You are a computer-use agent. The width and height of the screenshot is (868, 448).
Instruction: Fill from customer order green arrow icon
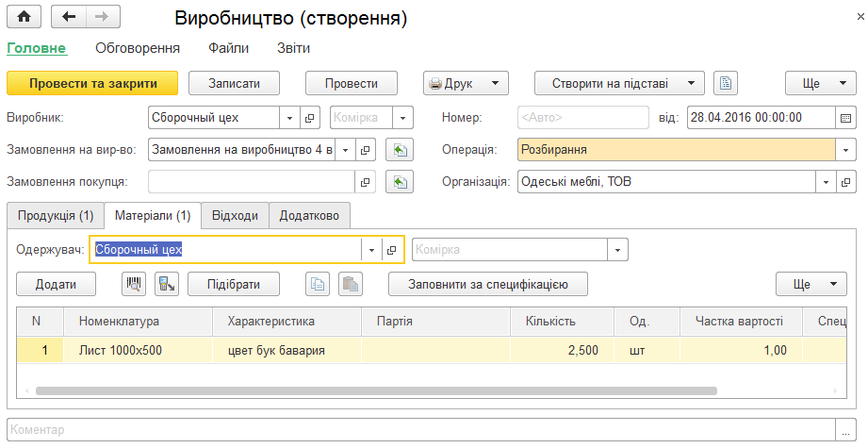tap(400, 182)
